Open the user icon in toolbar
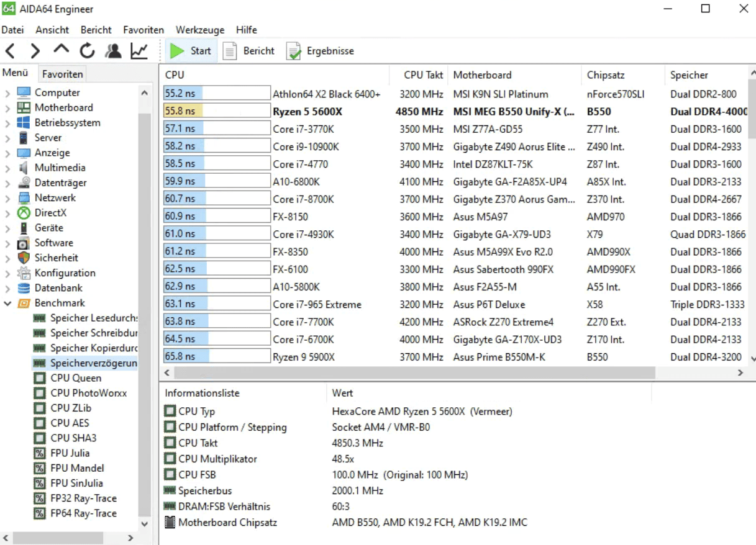 click(113, 51)
